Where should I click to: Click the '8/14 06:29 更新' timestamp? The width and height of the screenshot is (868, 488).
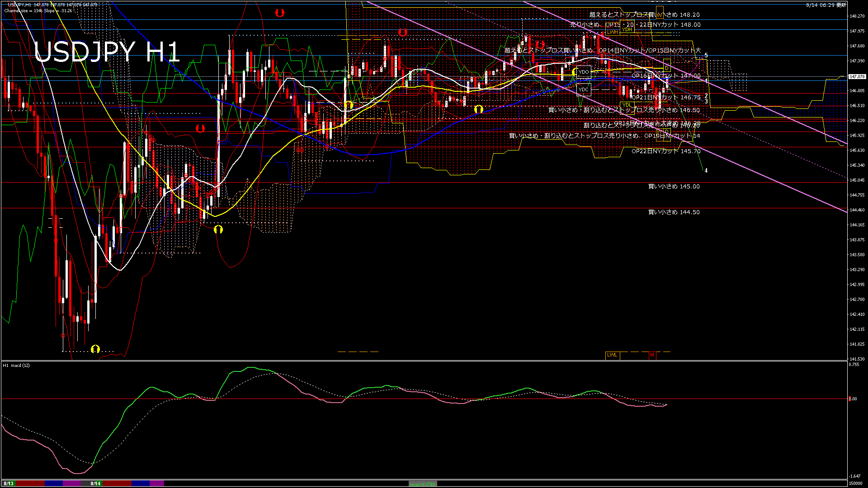pos(826,5)
